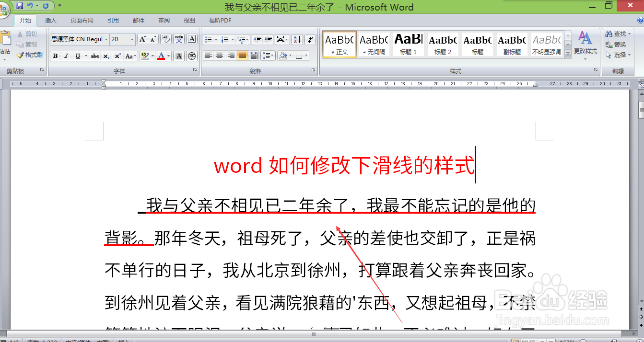Image resolution: width=644 pixels, height=342 pixels.
Task: Click the Center alignment icon
Action: tap(220, 56)
